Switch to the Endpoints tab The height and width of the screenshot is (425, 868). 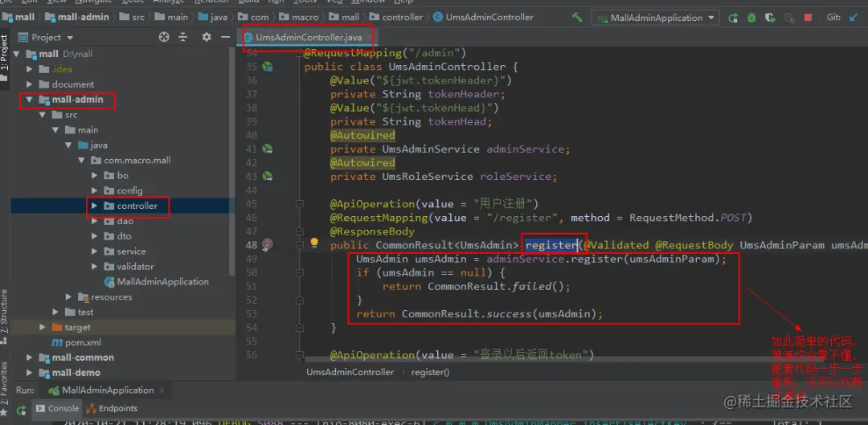[x=113, y=408]
